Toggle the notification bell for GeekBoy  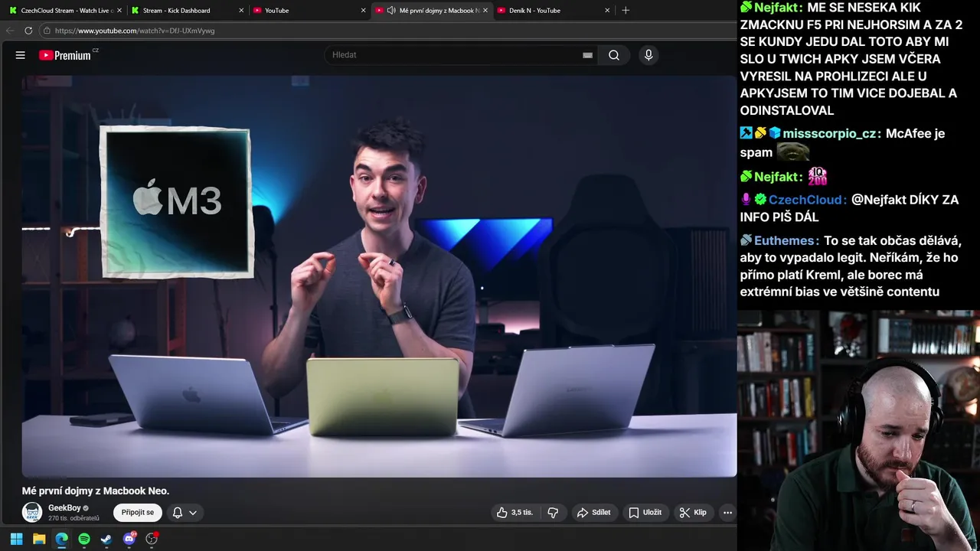177,513
